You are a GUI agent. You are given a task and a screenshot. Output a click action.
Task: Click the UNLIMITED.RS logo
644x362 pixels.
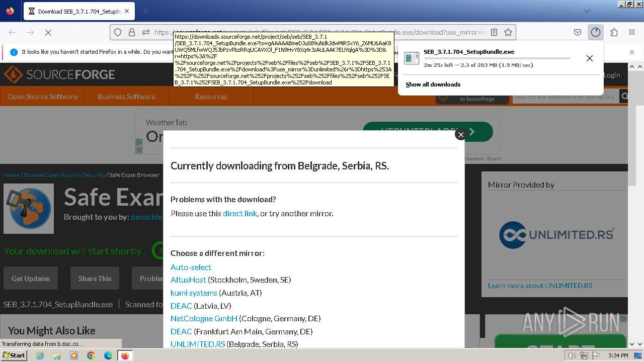click(x=556, y=235)
